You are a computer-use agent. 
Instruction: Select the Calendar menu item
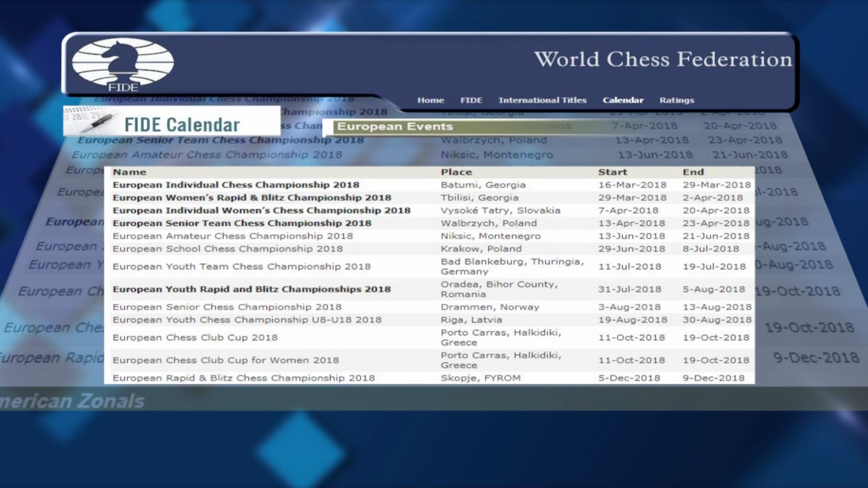[x=623, y=100]
